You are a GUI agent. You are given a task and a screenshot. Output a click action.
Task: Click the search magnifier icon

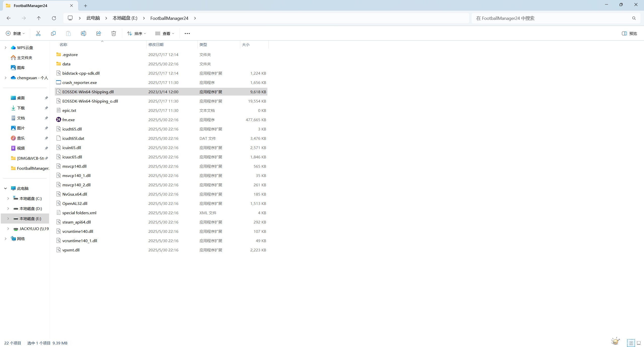coord(634,18)
